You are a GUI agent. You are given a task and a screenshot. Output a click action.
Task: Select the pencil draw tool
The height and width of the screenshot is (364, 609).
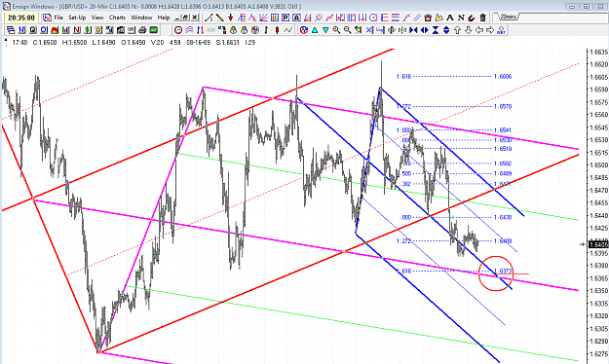tap(220, 18)
